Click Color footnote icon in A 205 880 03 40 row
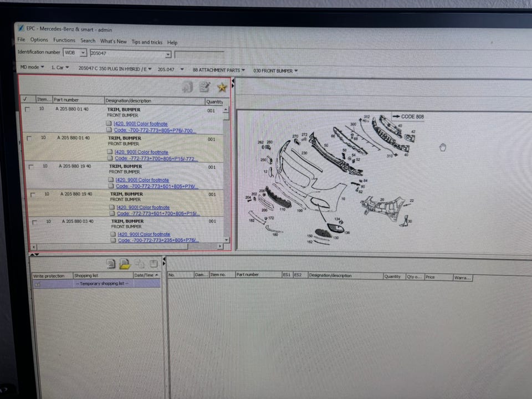 click(113, 234)
